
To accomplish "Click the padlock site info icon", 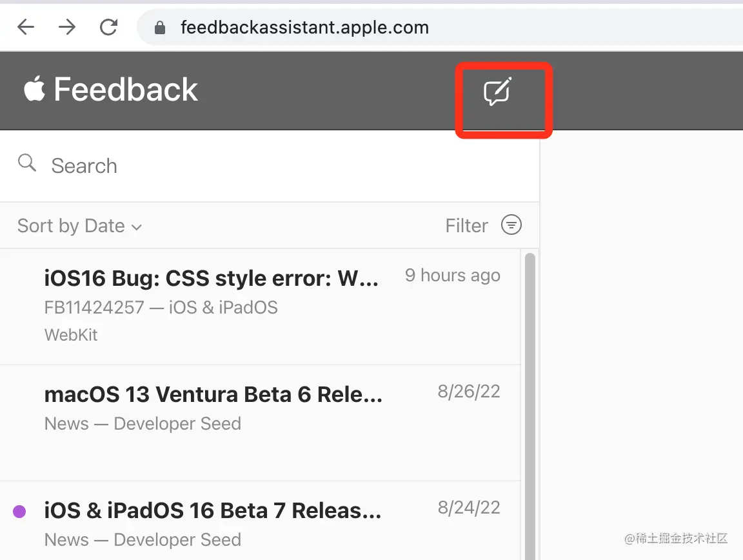I will pyautogui.click(x=161, y=28).
